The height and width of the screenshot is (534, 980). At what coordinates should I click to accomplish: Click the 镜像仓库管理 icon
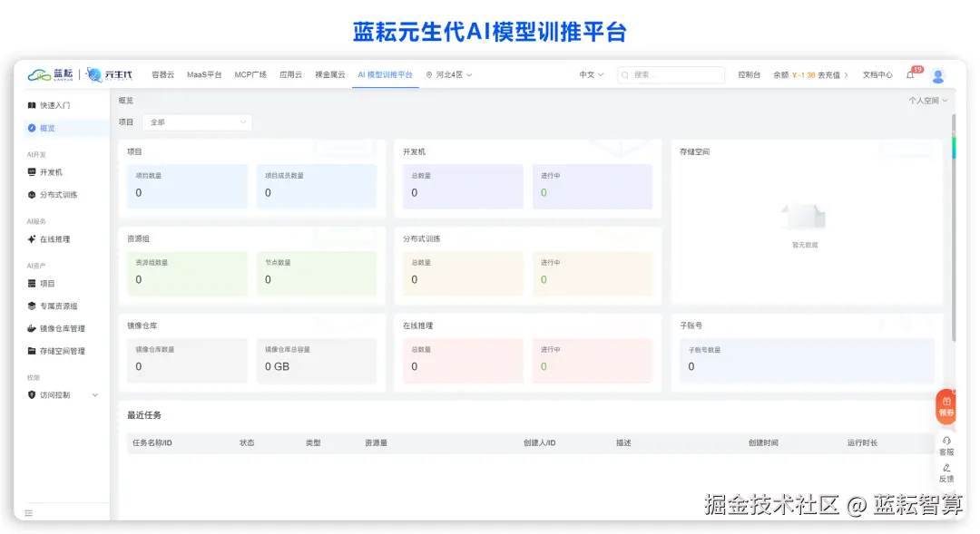click(x=31, y=328)
